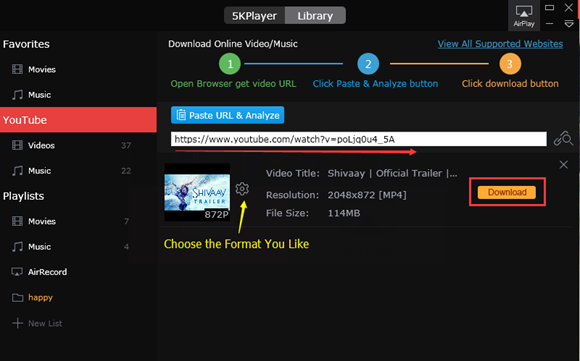Click the YouTube video URL field
This screenshot has width=580, height=361.
coord(358,139)
